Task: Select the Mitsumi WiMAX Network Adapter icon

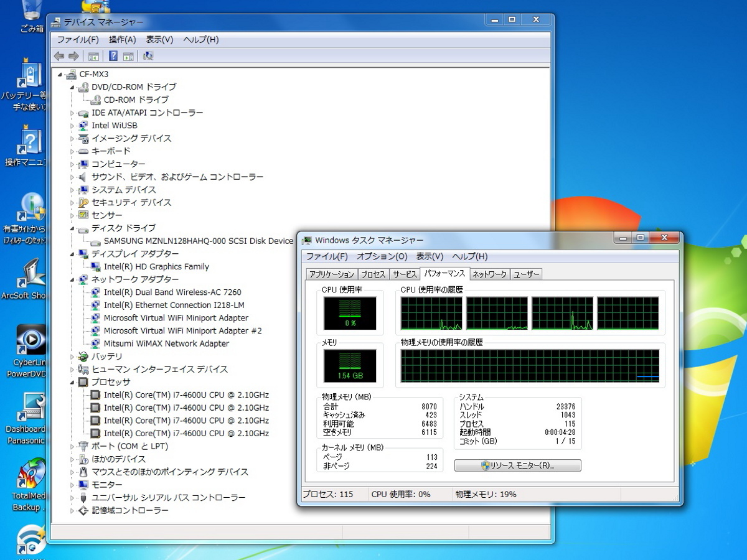Action: (x=95, y=343)
